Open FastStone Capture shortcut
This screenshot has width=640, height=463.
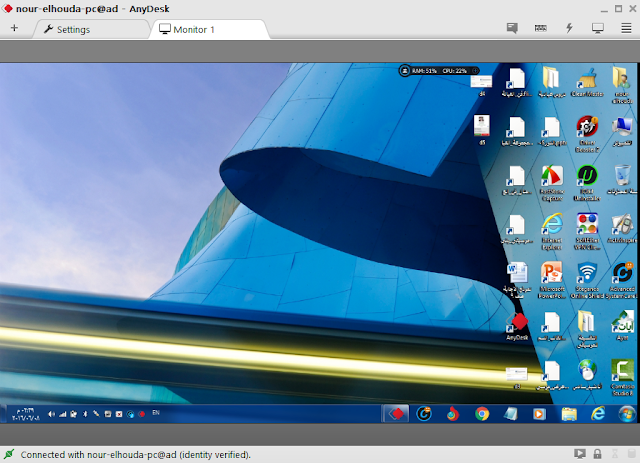pyautogui.click(x=552, y=183)
